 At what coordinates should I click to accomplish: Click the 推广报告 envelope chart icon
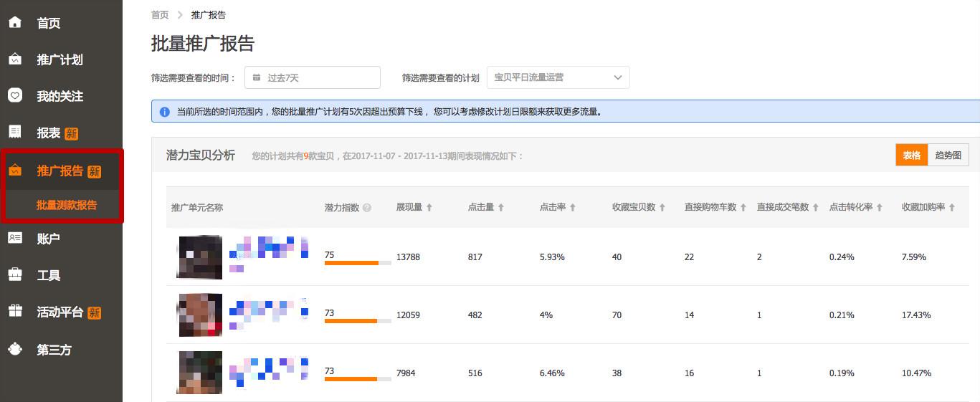(x=14, y=171)
